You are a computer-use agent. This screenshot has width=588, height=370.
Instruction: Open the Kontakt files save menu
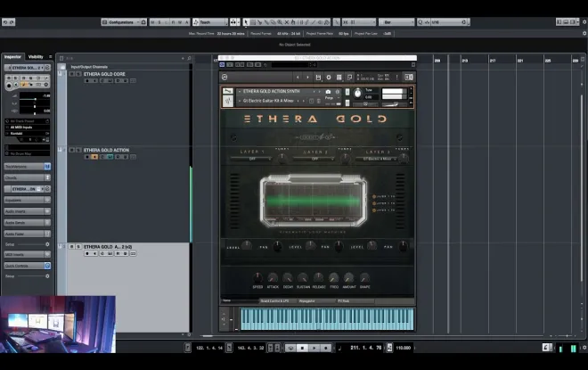(x=318, y=78)
